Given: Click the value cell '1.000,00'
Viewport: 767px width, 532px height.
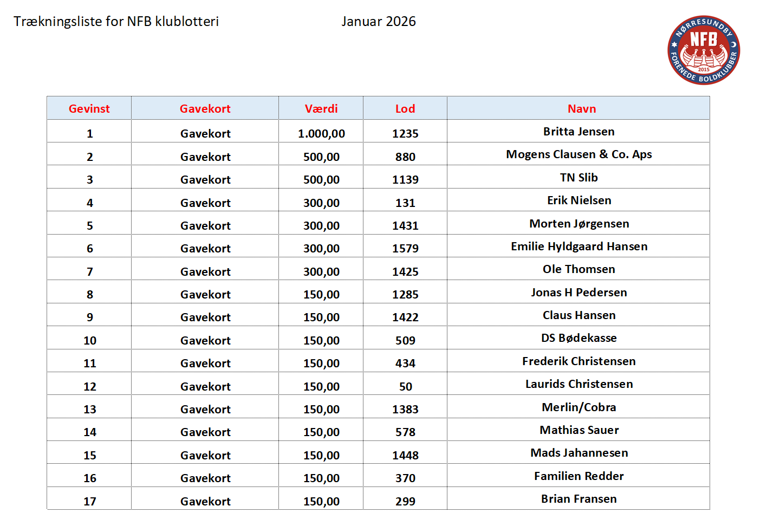Looking at the screenshot, I should pyautogui.click(x=321, y=134).
